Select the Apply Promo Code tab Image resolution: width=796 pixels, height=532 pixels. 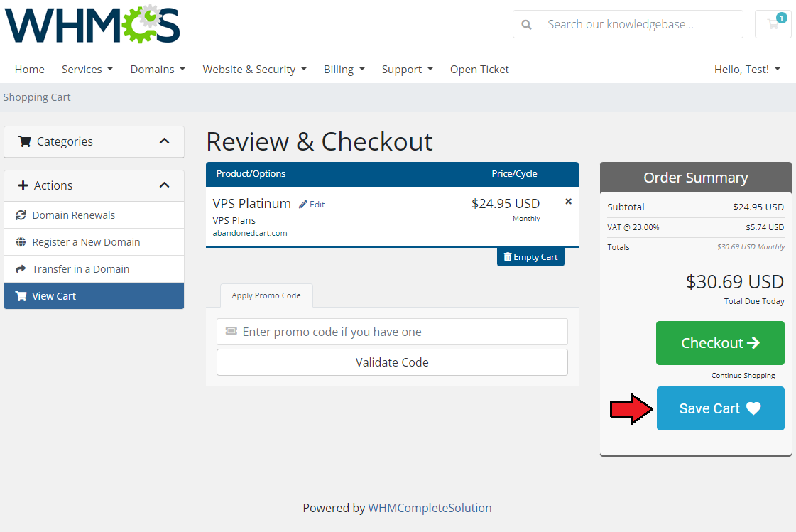click(266, 295)
